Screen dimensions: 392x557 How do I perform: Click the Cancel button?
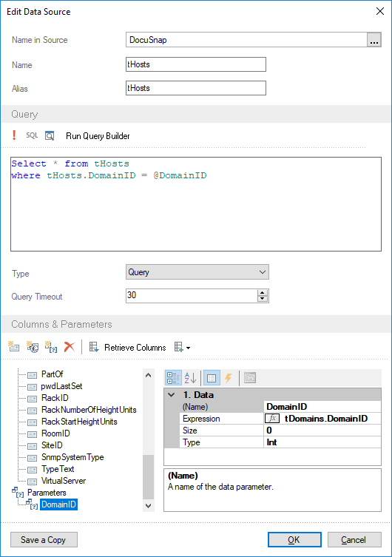click(354, 540)
